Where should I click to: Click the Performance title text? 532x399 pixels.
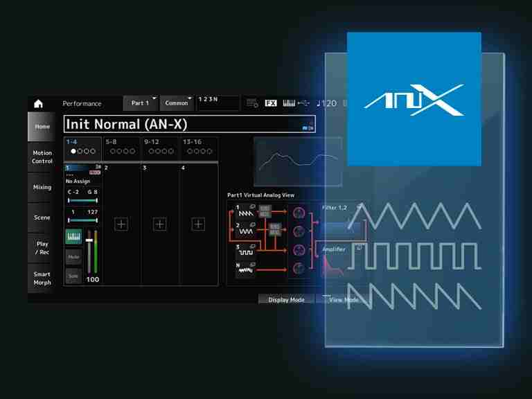pyautogui.click(x=82, y=103)
